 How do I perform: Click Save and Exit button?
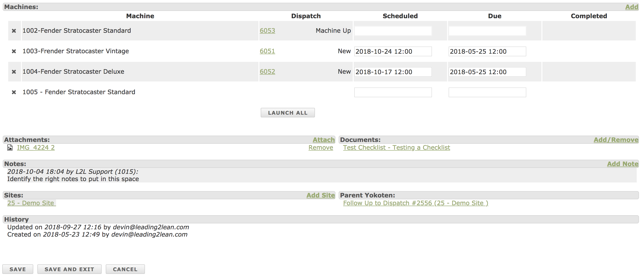70,269
